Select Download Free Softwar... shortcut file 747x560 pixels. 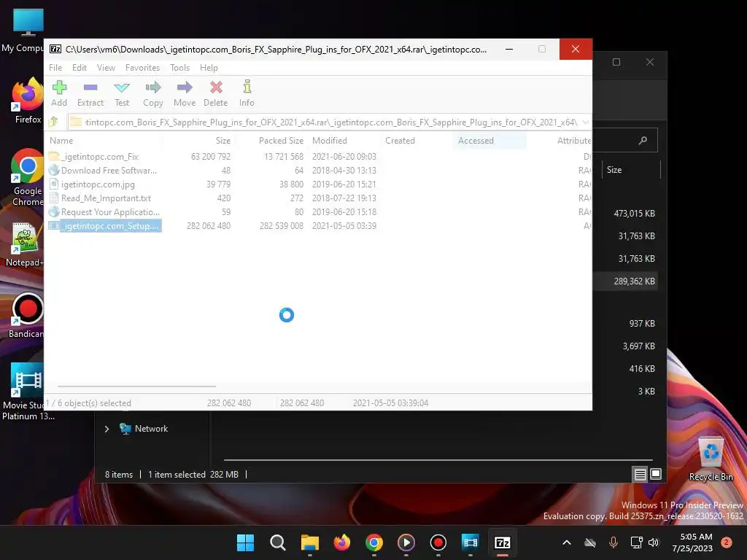[x=108, y=171]
